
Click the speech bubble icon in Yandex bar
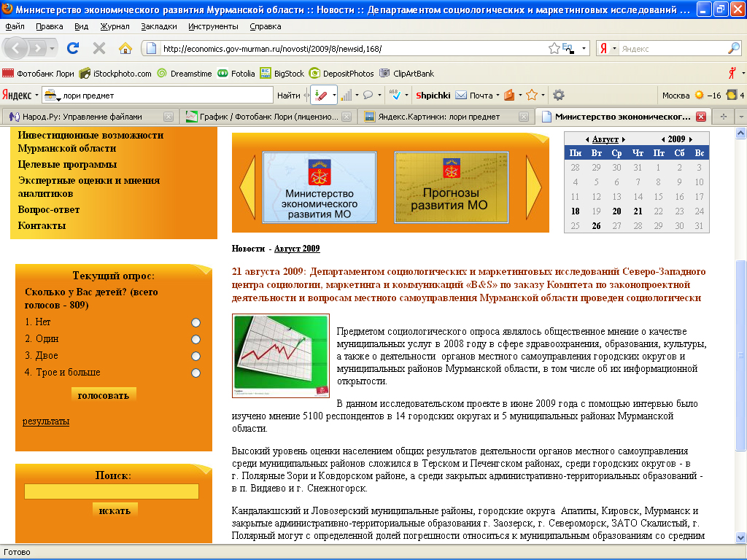368,96
